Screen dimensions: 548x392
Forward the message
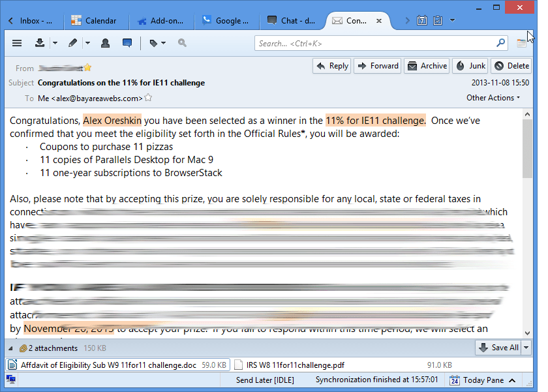click(x=378, y=66)
